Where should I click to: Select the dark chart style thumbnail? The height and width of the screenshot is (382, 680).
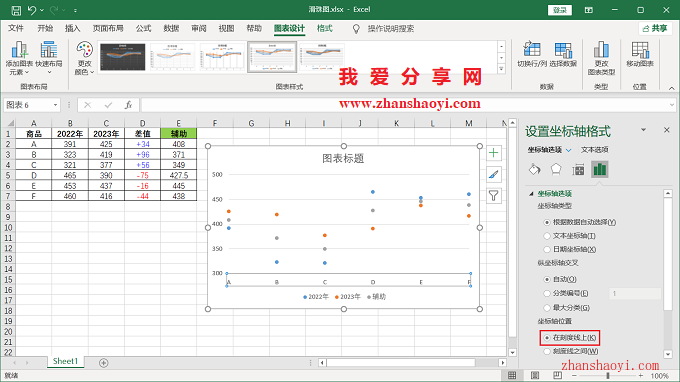[x=123, y=56]
